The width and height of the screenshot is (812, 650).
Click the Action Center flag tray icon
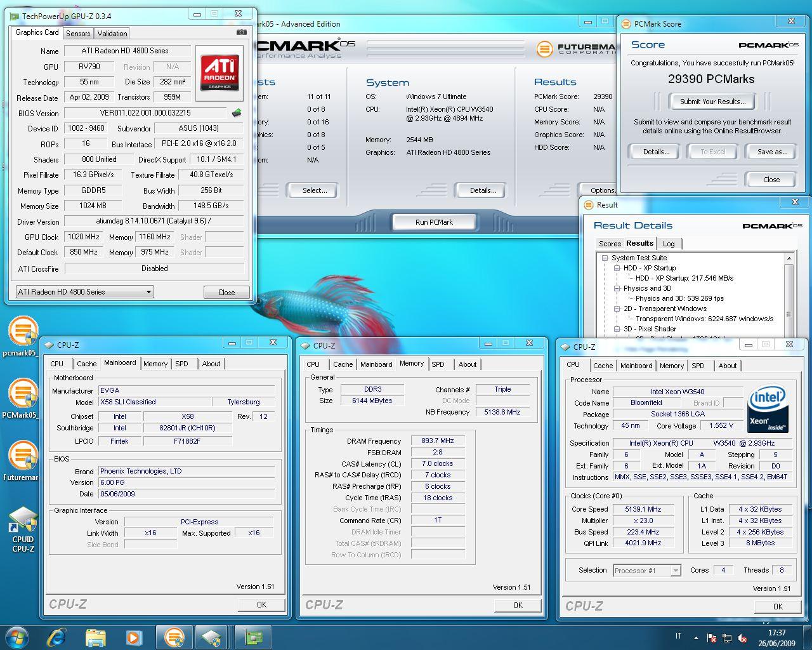tap(712, 638)
